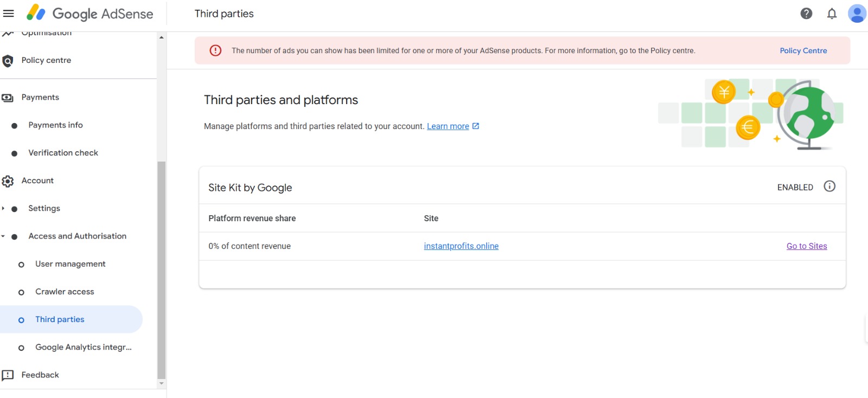Screen dimensions: 868x398
Task: Open Policy centre in the sidebar
Action: click(x=46, y=60)
